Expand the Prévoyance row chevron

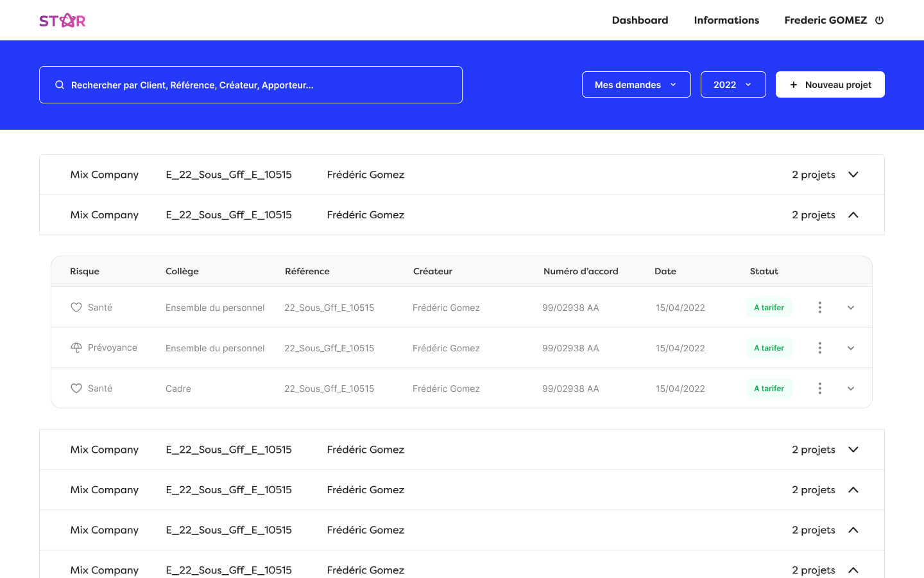(x=851, y=348)
